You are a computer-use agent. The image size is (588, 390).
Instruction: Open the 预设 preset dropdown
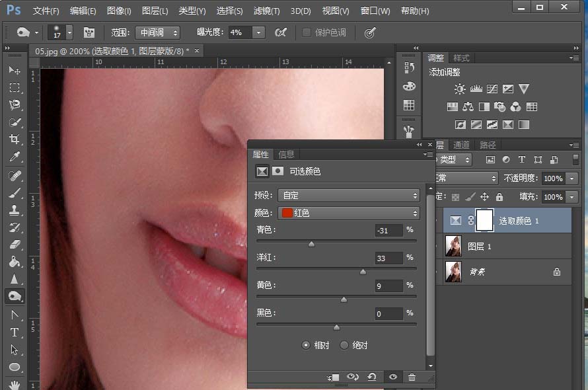point(349,196)
